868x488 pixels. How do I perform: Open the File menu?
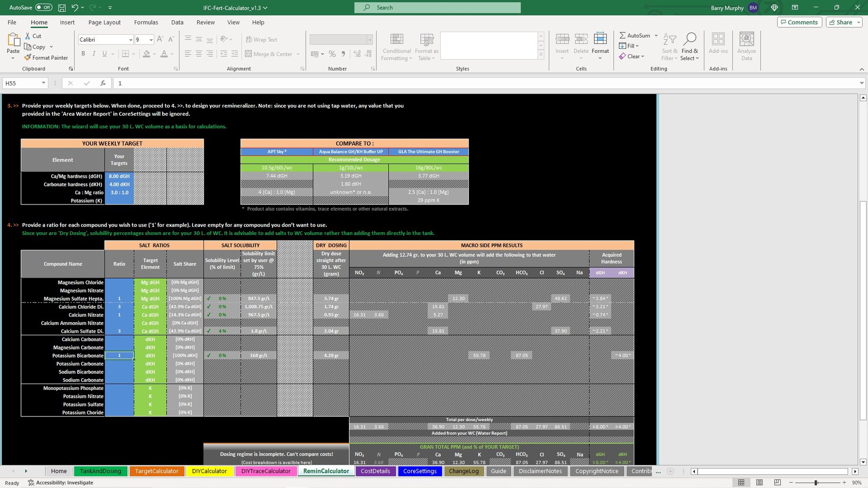coord(12,22)
